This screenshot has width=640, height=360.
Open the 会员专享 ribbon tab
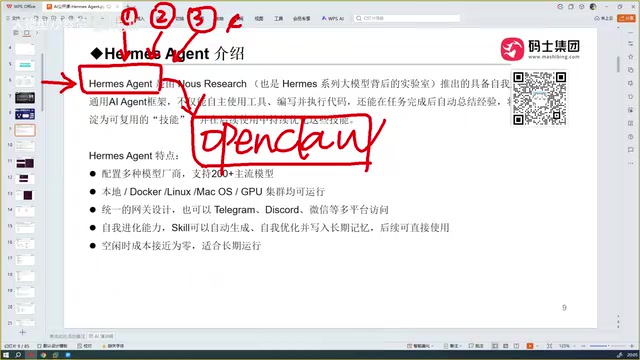click(x=302, y=18)
